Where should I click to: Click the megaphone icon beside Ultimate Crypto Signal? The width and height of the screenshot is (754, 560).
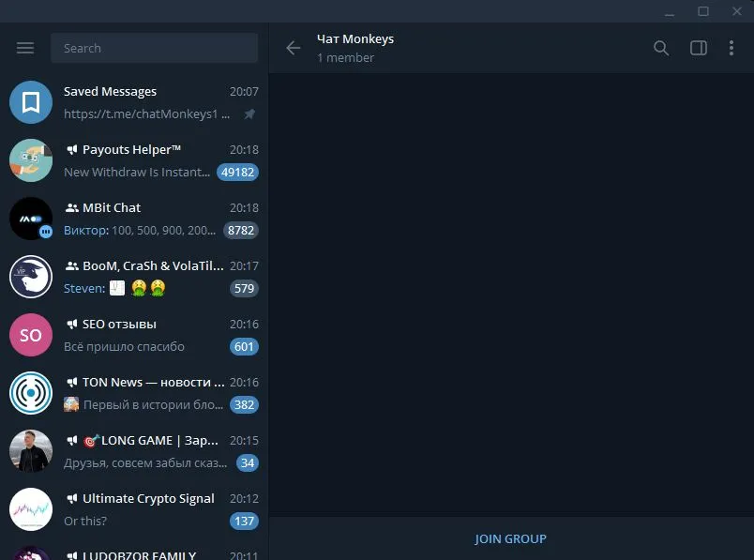point(71,499)
